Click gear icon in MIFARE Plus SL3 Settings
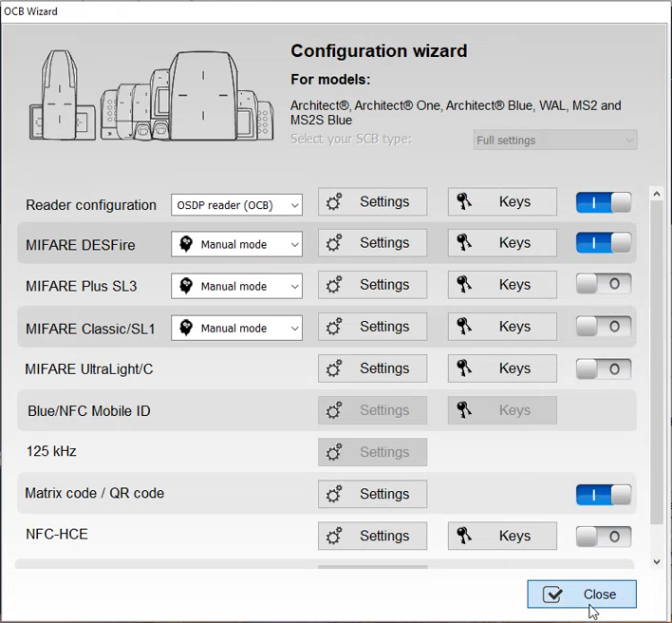 coord(334,285)
